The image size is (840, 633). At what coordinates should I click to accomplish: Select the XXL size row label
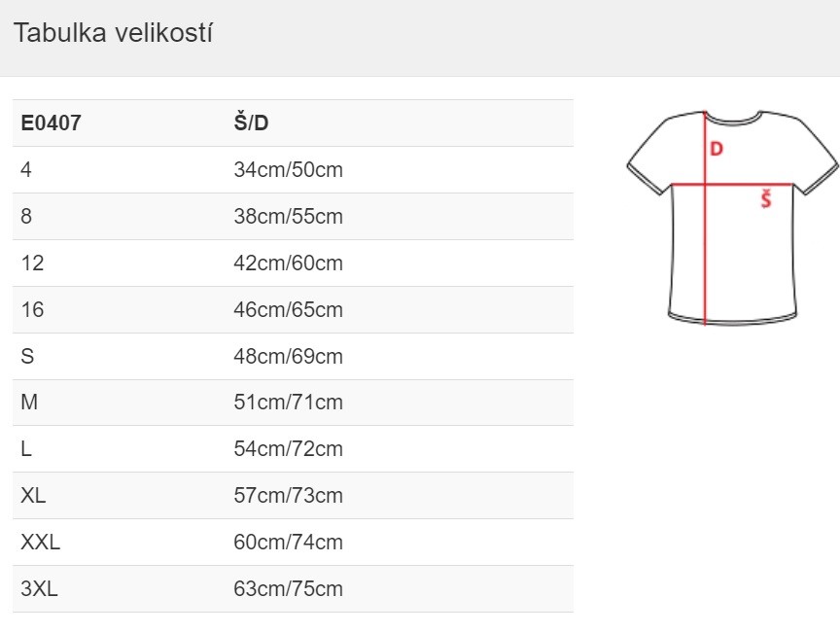pyautogui.click(x=40, y=542)
